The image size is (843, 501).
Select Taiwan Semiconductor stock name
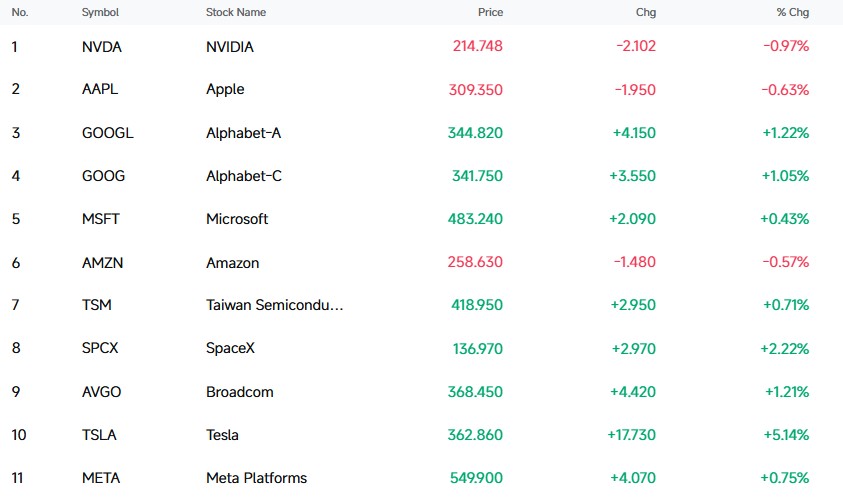pyautogui.click(x=274, y=305)
